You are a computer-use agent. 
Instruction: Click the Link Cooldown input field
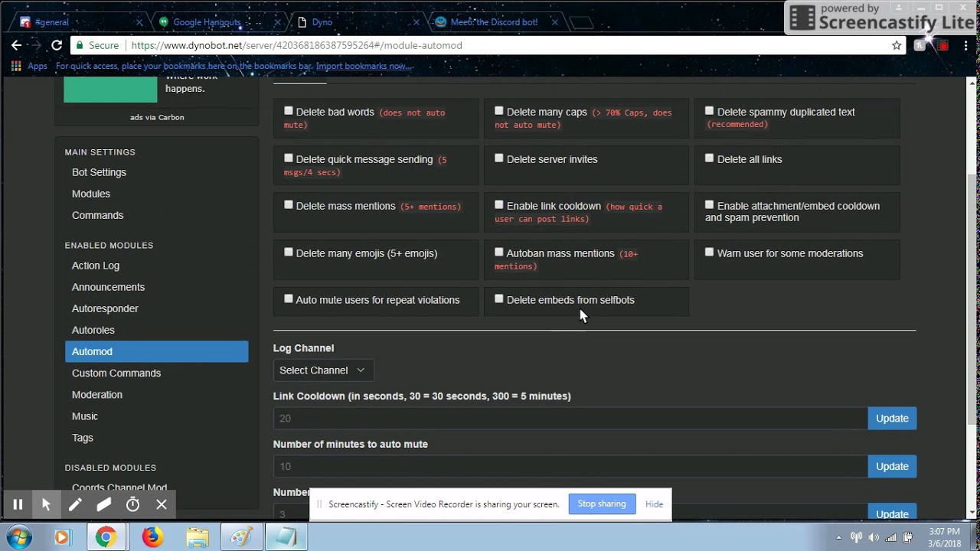coord(570,418)
